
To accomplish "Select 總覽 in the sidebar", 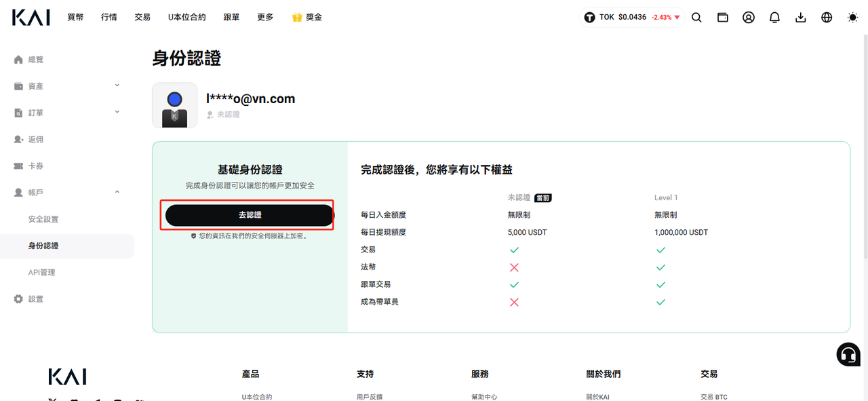I will click(x=36, y=60).
